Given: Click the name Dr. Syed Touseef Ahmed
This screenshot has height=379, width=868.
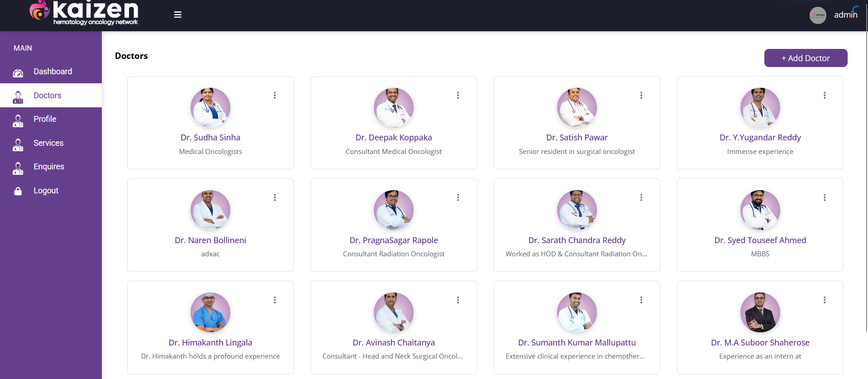Looking at the screenshot, I should [760, 240].
